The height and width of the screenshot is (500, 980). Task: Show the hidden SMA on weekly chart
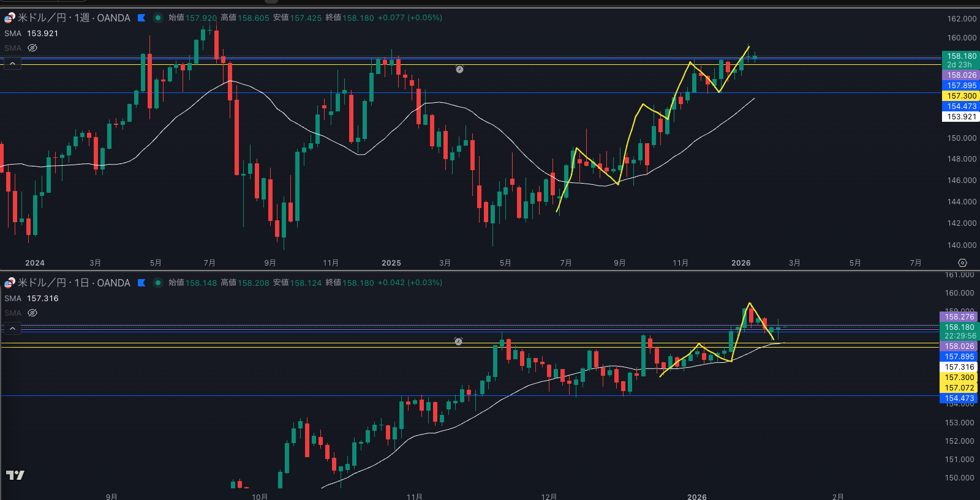(x=32, y=48)
